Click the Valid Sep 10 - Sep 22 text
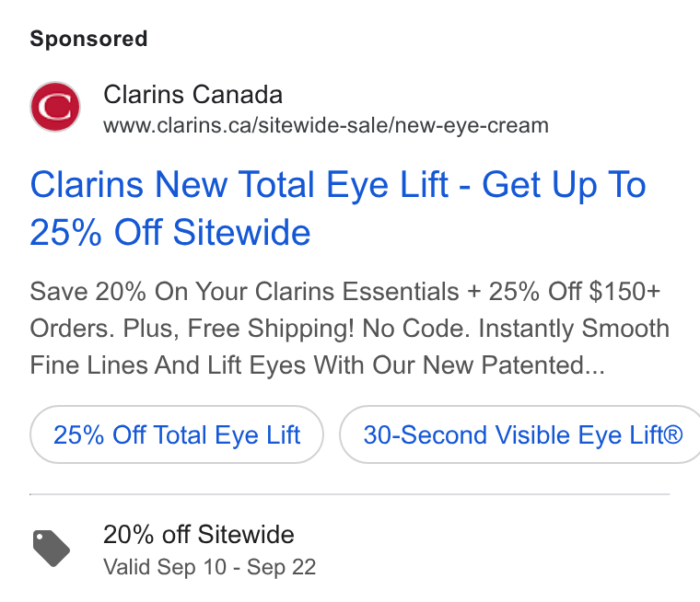The height and width of the screenshot is (602, 700). click(210, 567)
